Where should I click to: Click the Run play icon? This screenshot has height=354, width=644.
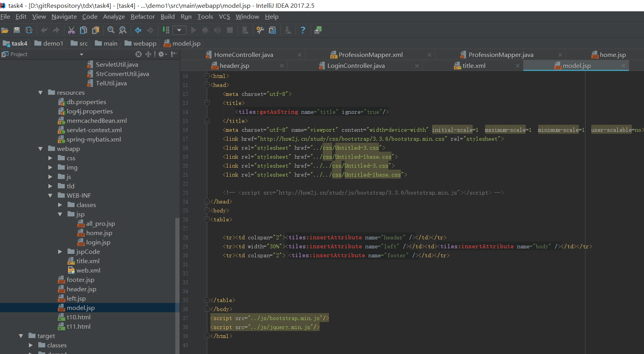click(194, 30)
